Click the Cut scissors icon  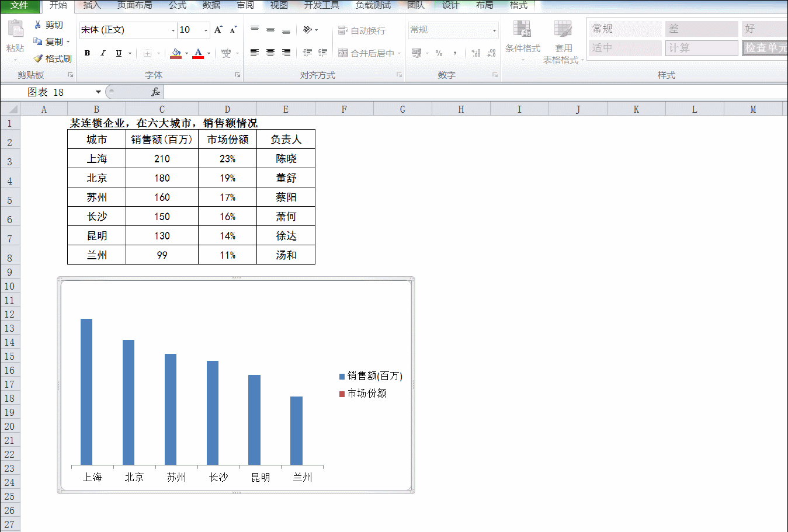pyautogui.click(x=38, y=25)
